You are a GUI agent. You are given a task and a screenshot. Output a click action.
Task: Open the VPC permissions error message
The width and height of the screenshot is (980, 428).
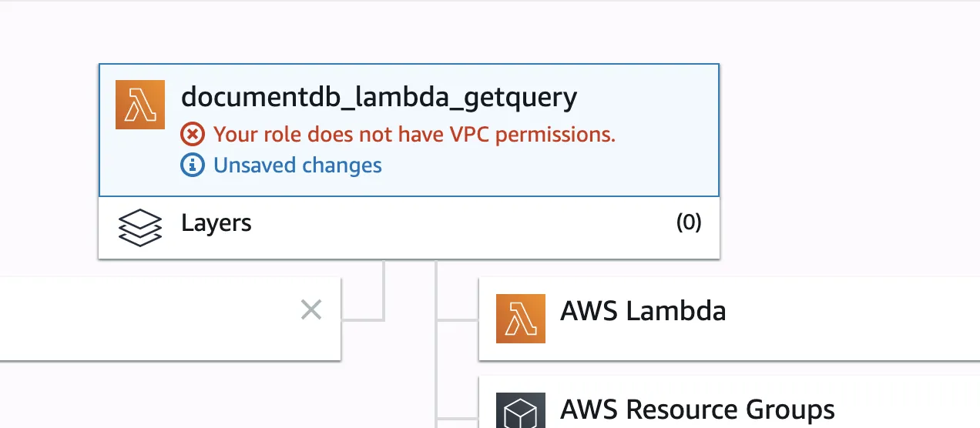[x=414, y=135]
